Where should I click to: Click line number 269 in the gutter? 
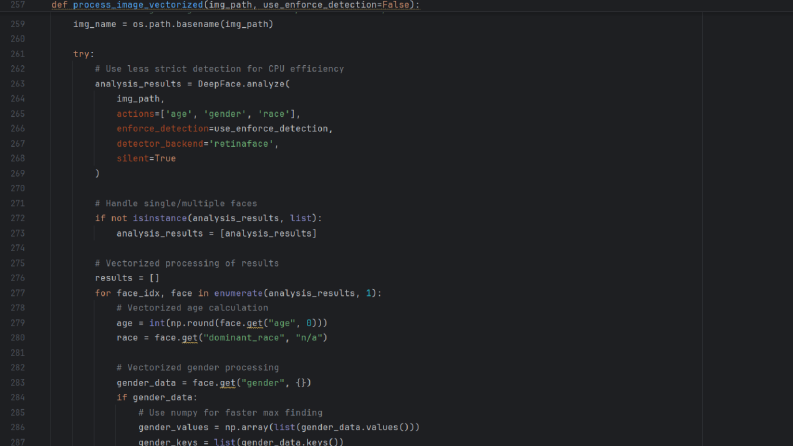point(18,173)
